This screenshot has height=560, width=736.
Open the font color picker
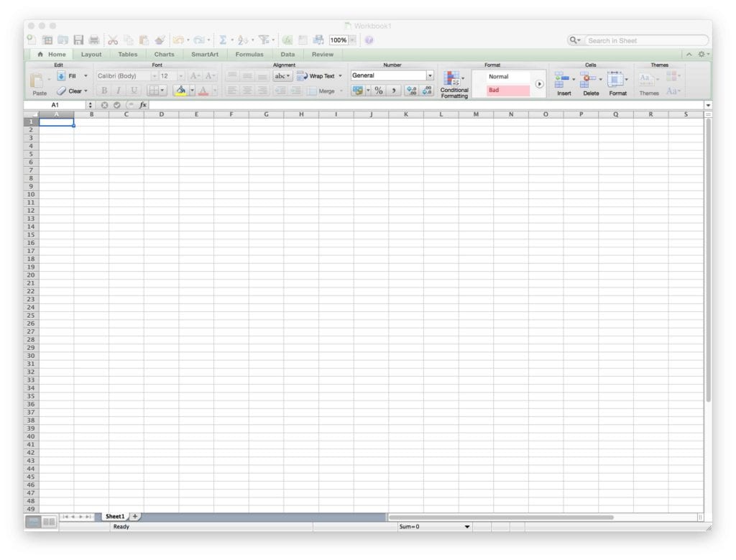pyautogui.click(x=203, y=91)
